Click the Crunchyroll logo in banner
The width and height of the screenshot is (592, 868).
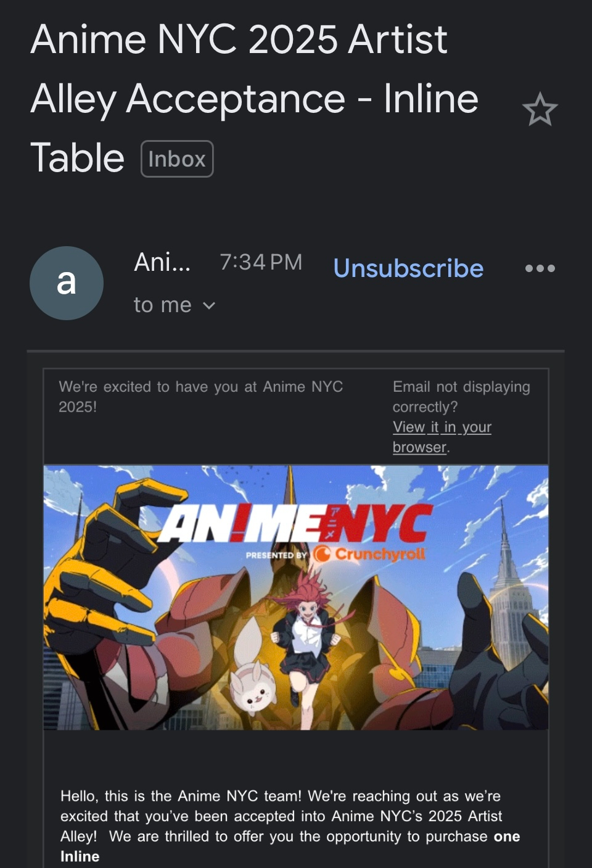point(369,554)
